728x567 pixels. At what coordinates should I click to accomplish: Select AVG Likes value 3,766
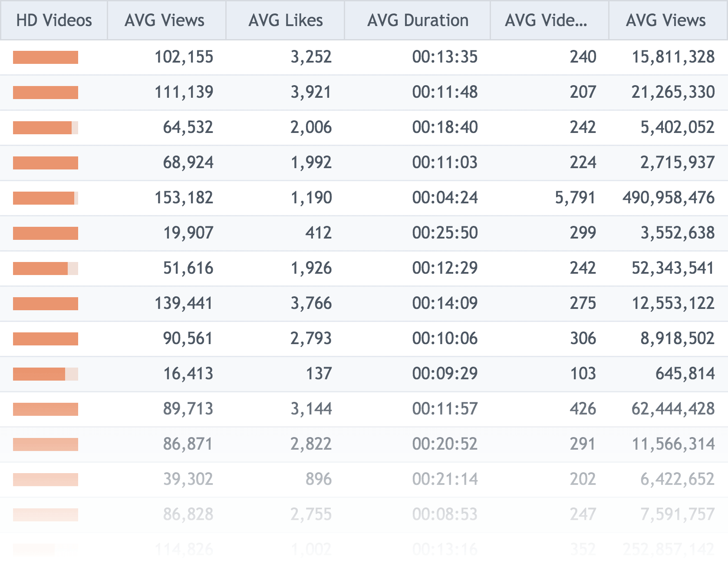(x=311, y=303)
